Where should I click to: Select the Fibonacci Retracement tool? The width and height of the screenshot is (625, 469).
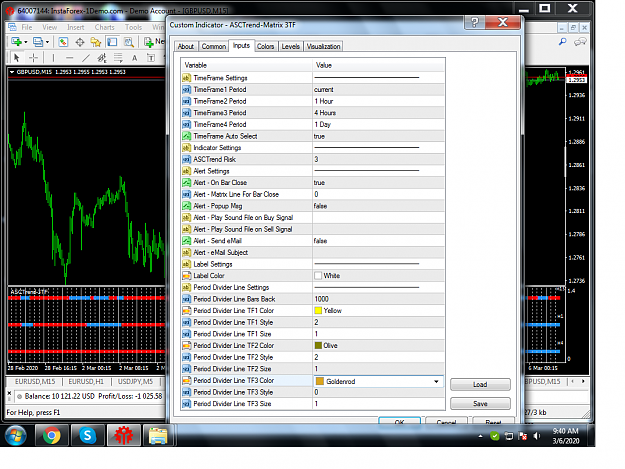(x=118, y=58)
